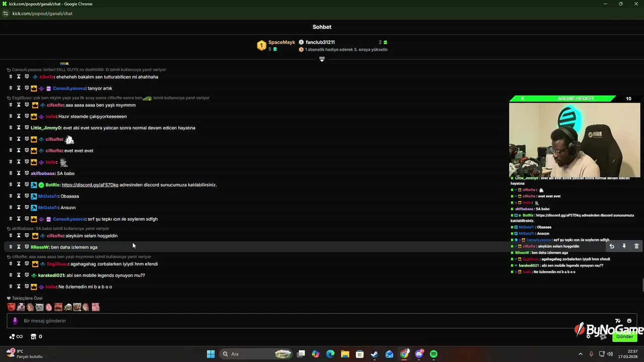
Task: Click the translate icon in message box
Action: coord(618,321)
